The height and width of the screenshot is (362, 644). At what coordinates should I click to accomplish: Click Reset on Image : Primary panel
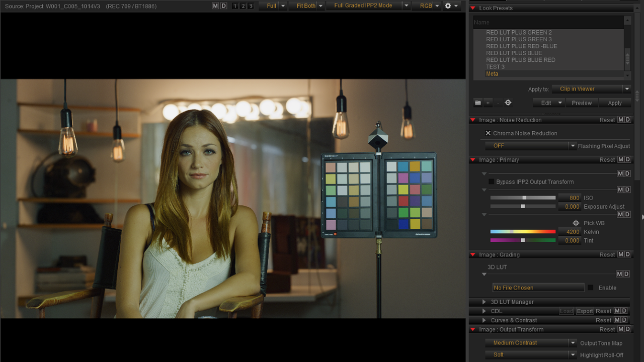point(607,160)
